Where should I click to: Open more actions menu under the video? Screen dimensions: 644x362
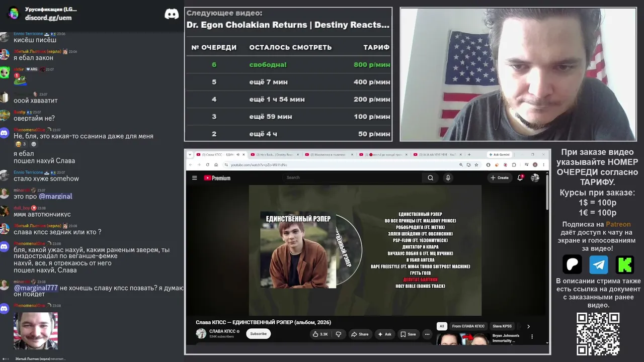[x=427, y=334]
